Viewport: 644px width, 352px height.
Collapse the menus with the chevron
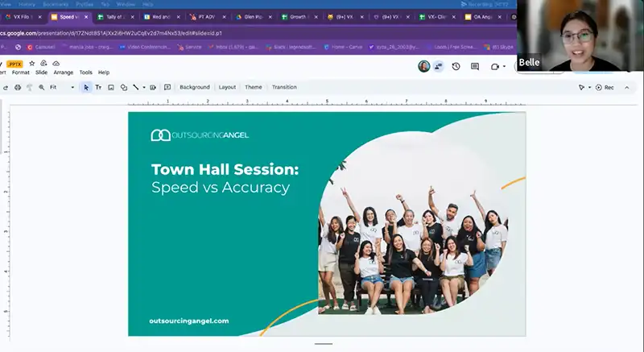[x=627, y=87]
